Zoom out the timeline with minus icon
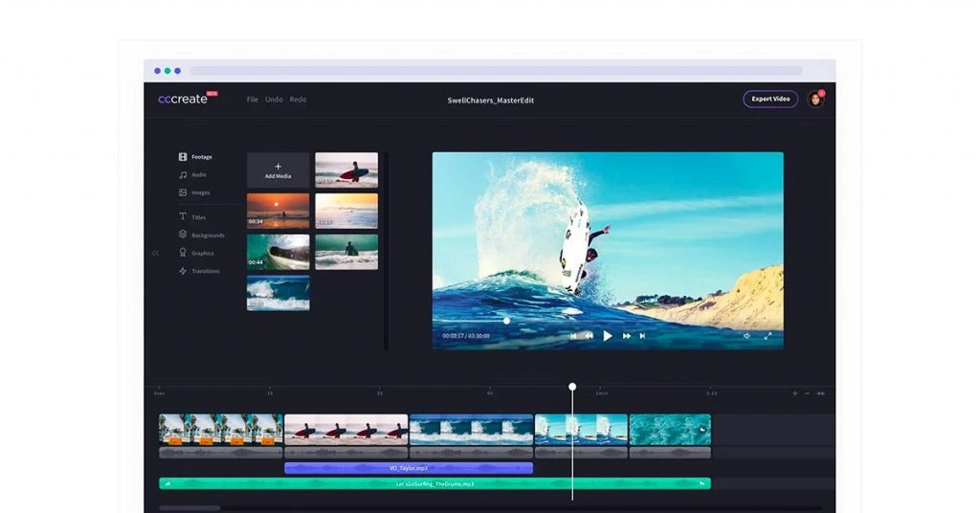 (x=807, y=393)
